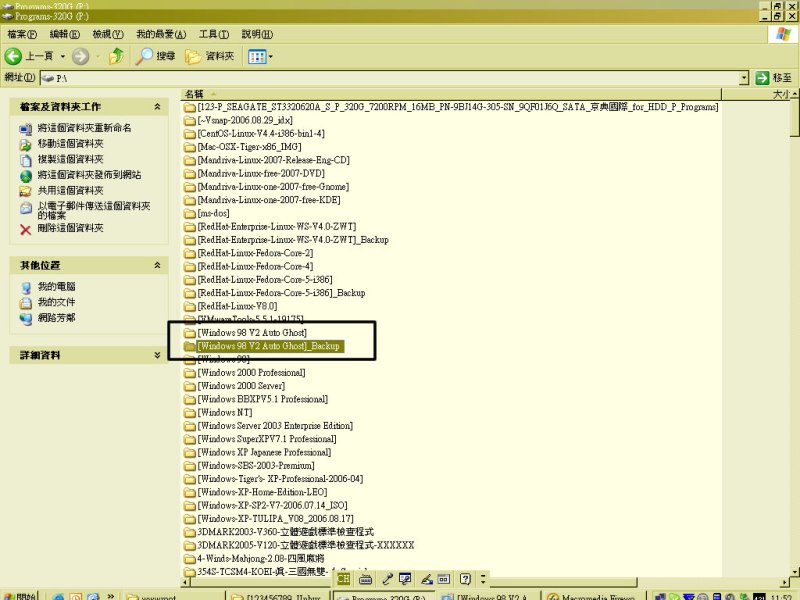The image size is (800, 600).
Task: Select [Windows 2000 Professional] folder name
Action: (x=251, y=372)
